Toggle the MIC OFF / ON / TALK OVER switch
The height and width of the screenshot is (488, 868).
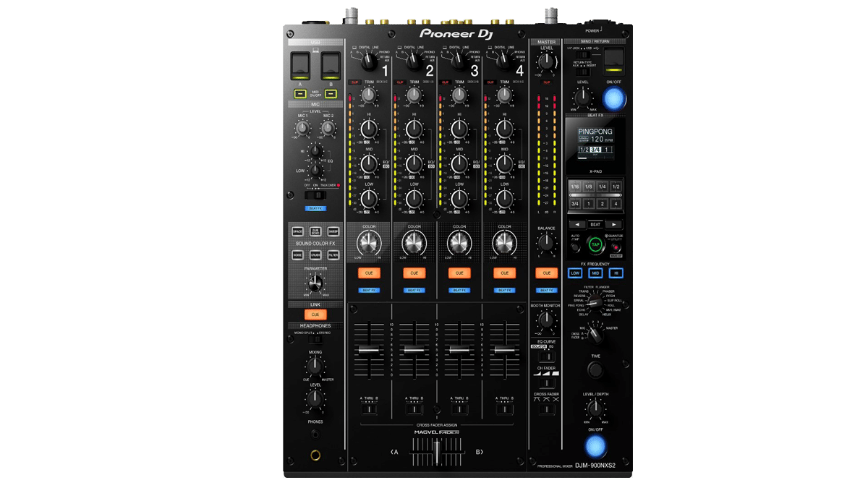[x=315, y=195]
